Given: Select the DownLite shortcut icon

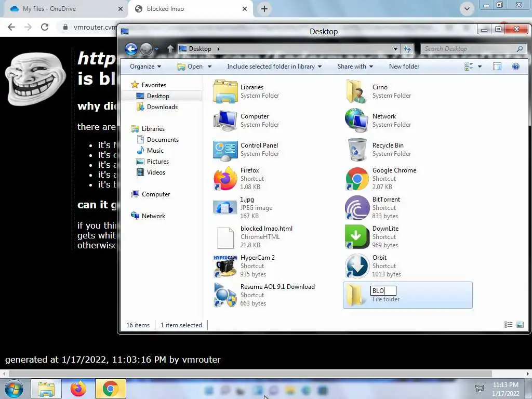Looking at the screenshot, I should (357, 237).
